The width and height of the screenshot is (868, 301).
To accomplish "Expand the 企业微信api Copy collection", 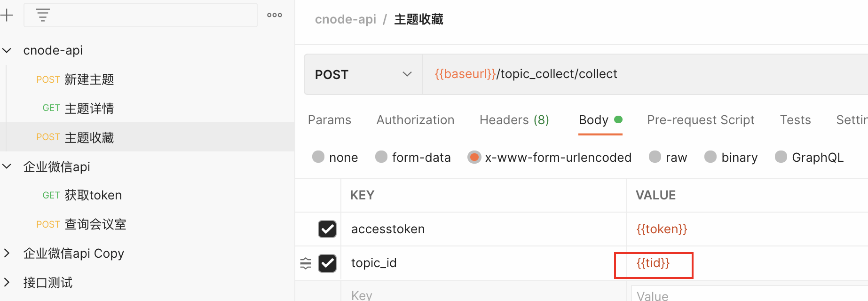I will (7, 253).
